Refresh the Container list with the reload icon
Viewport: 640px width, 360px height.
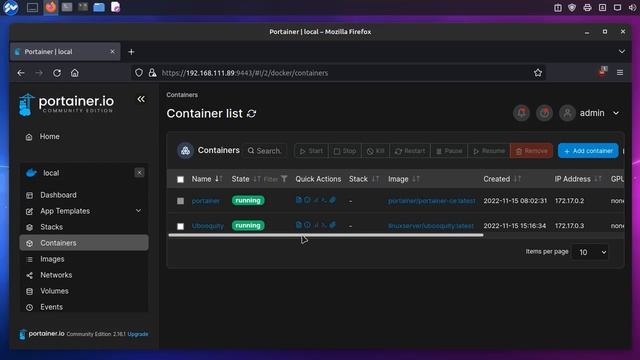251,113
